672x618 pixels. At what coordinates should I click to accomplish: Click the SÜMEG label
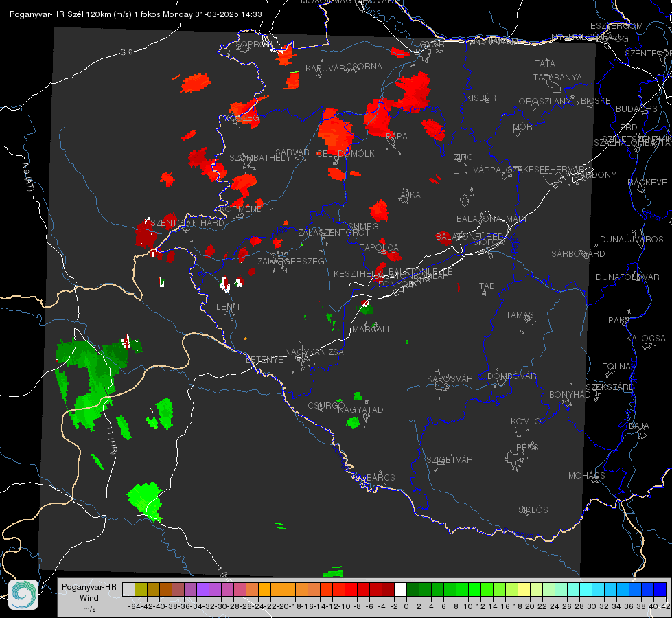coord(363,226)
